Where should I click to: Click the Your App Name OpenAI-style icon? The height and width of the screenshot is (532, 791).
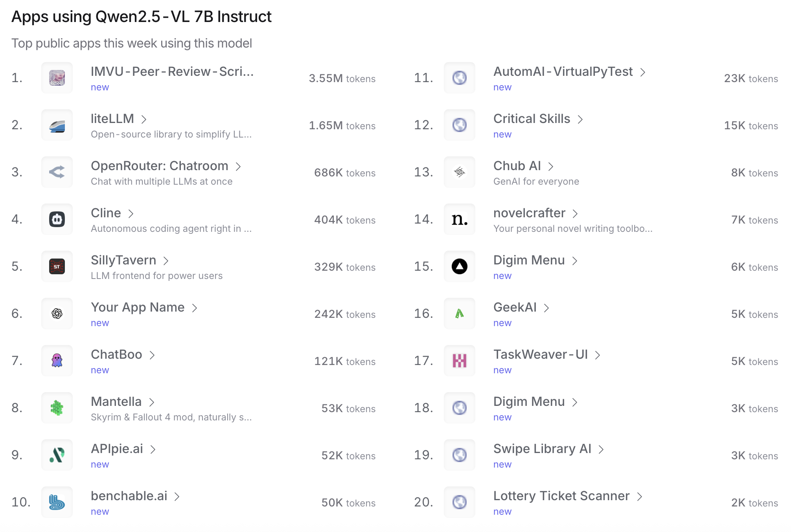pyautogui.click(x=57, y=314)
